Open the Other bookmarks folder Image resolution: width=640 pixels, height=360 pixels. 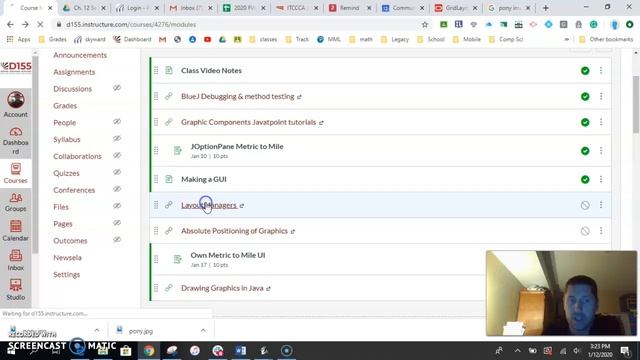(606, 40)
